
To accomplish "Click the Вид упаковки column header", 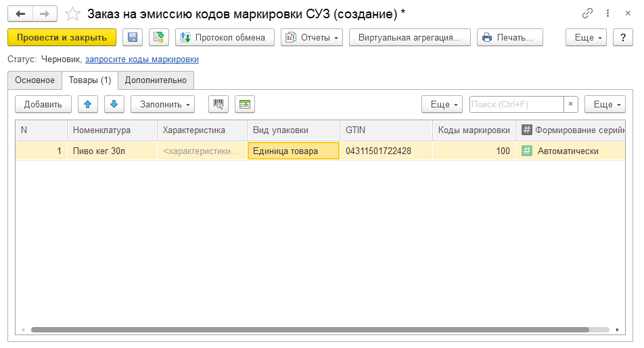I will click(x=294, y=130).
